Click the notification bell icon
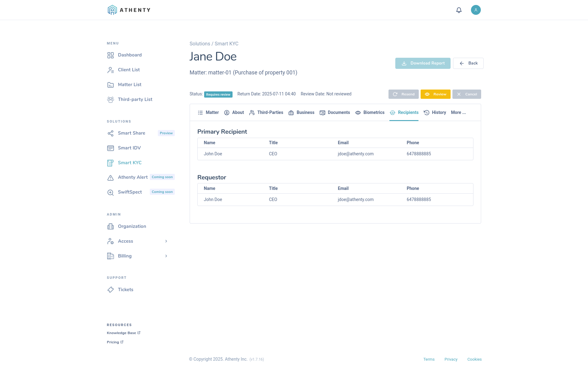The width and height of the screenshot is (588, 369). point(459,10)
